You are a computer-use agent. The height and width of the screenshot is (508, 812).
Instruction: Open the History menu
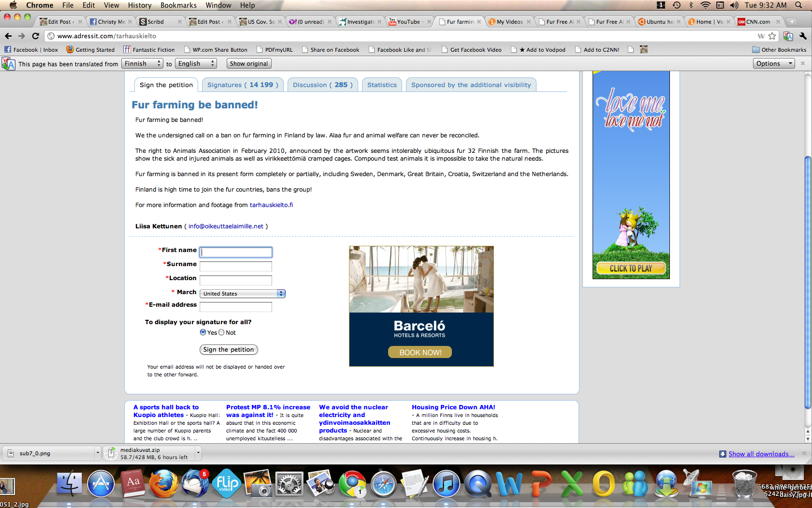pos(140,5)
